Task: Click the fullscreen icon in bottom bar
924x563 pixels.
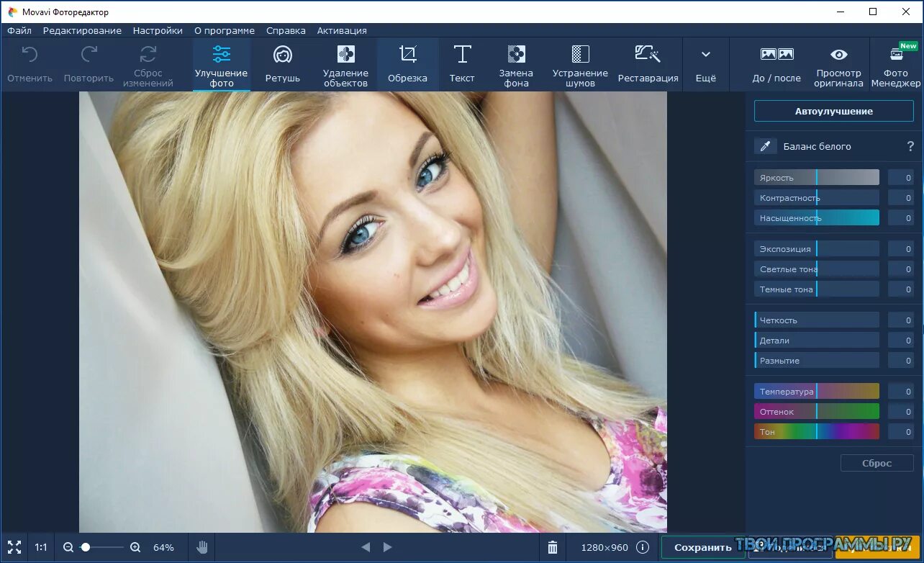Action: click(x=14, y=547)
